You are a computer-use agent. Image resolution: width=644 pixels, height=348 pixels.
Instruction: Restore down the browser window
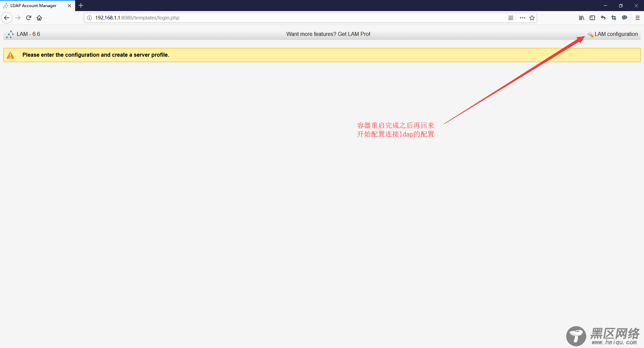coord(621,5)
